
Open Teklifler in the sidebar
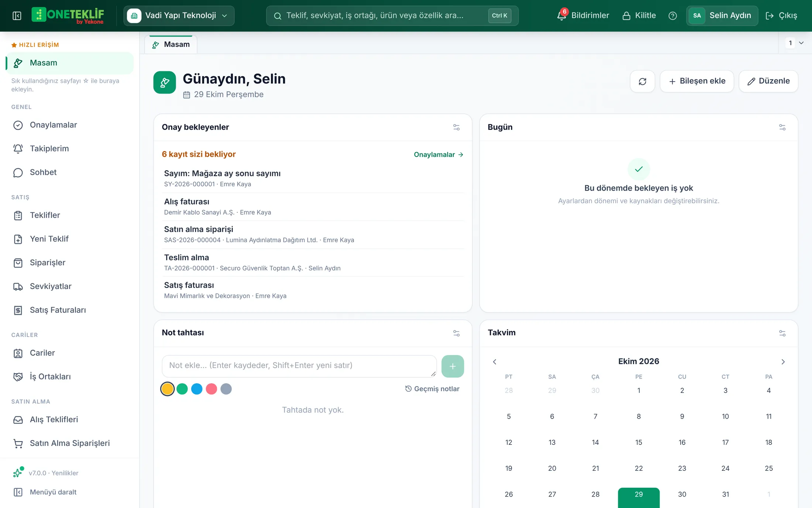point(69,215)
